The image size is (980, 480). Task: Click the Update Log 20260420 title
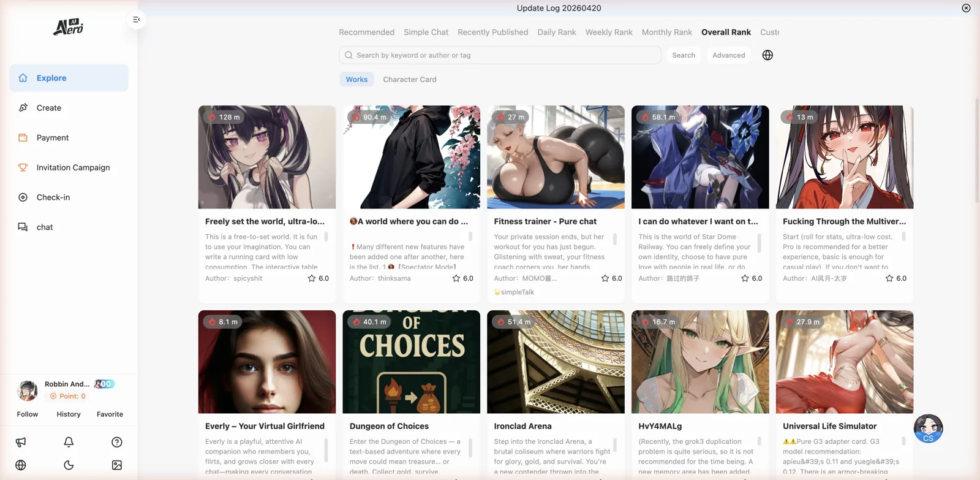(x=559, y=8)
